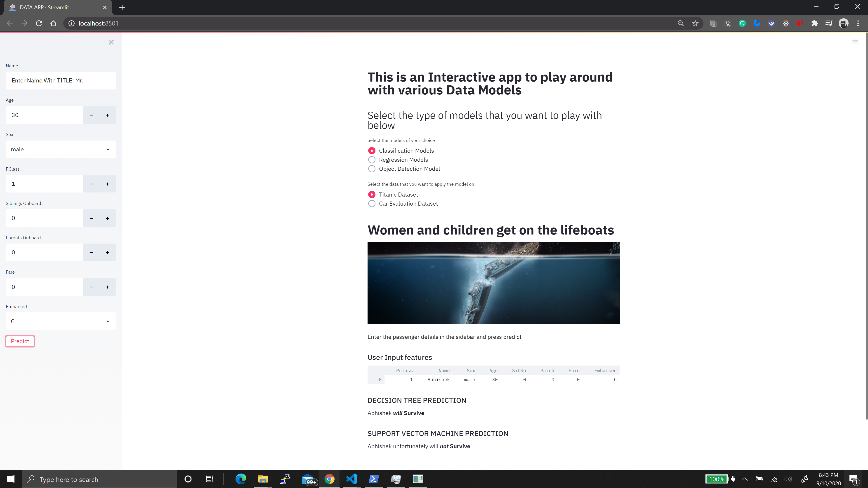The height and width of the screenshot is (488, 868).
Task: Open the Microsoft Edge taskbar icon
Action: coord(241,479)
